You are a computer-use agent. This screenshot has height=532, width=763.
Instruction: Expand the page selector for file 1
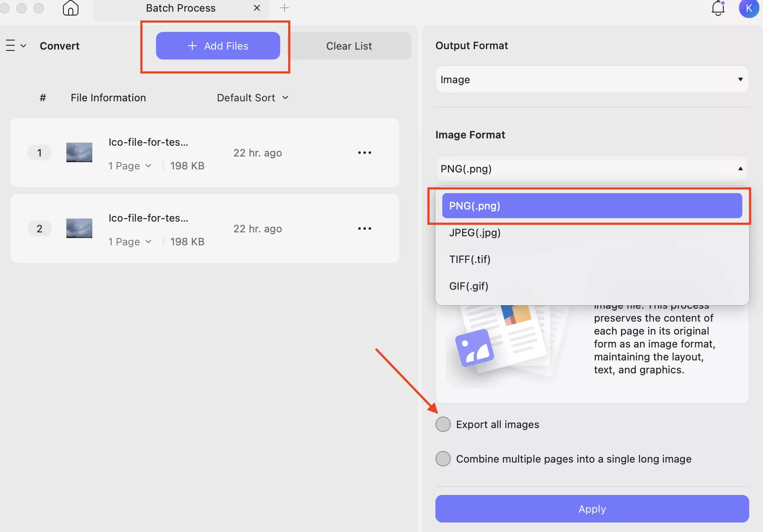click(x=130, y=166)
